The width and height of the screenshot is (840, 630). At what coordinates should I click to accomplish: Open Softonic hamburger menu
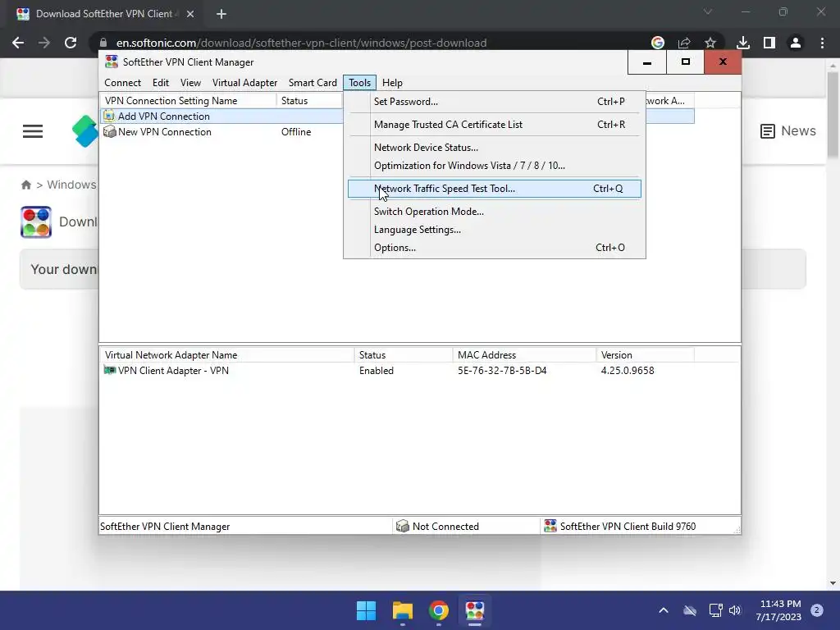tap(33, 131)
